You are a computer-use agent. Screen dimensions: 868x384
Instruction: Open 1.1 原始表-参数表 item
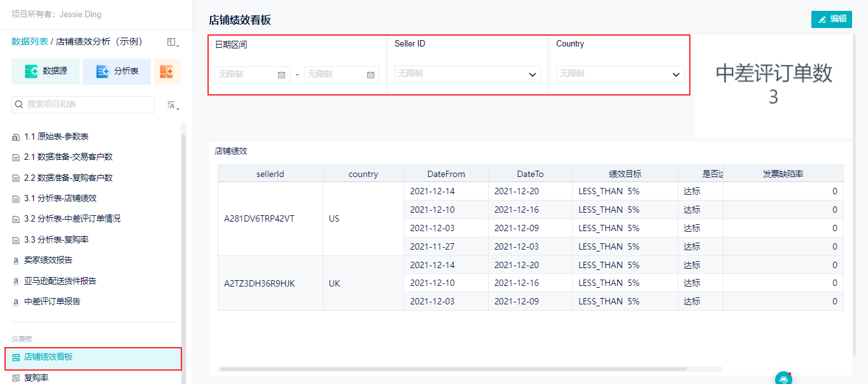pyautogui.click(x=56, y=137)
